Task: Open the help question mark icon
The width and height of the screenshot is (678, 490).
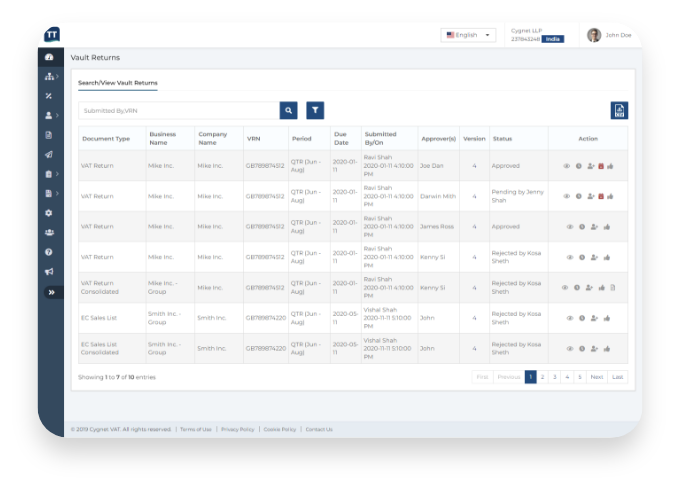Action: point(49,252)
